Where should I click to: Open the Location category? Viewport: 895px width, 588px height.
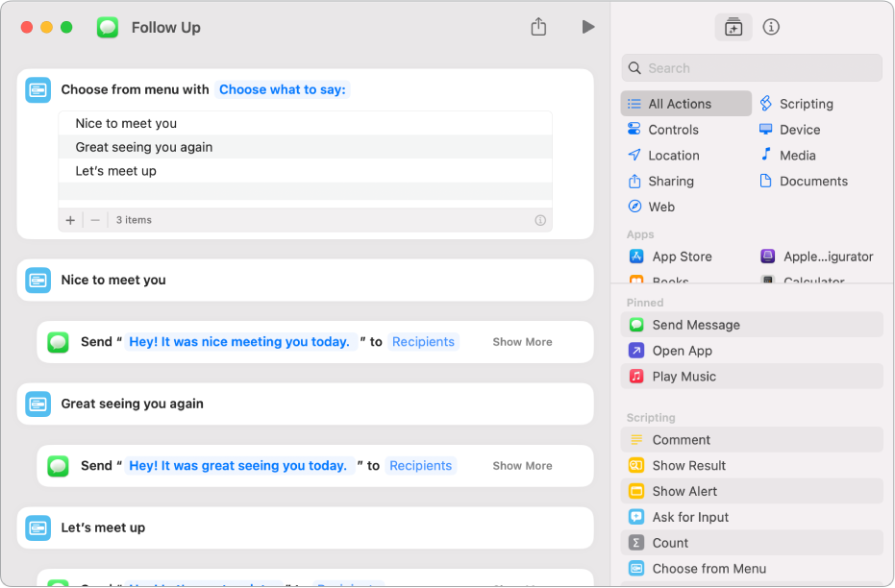pos(663,155)
